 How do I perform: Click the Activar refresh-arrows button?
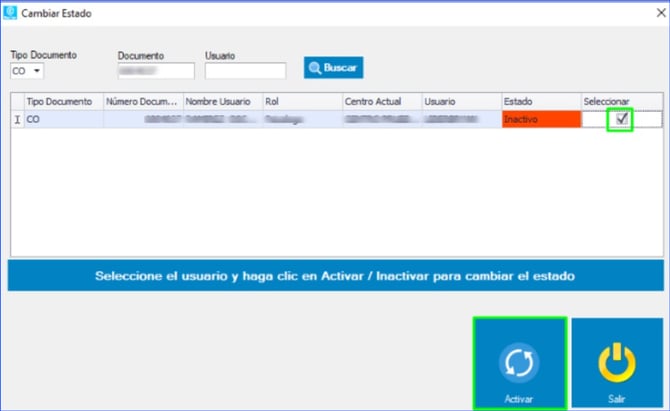519,364
